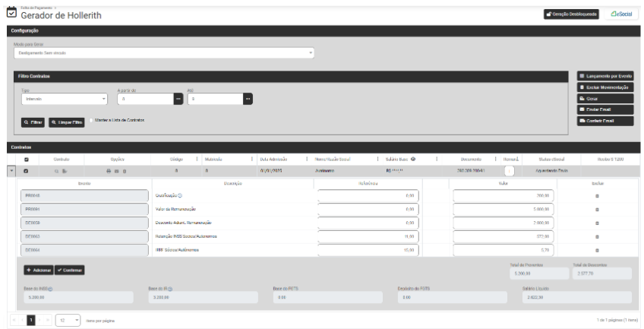This screenshot has width=644, height=329.
Task: Click the Geração Desbloqueada lock button
Action: pos(571,14)
